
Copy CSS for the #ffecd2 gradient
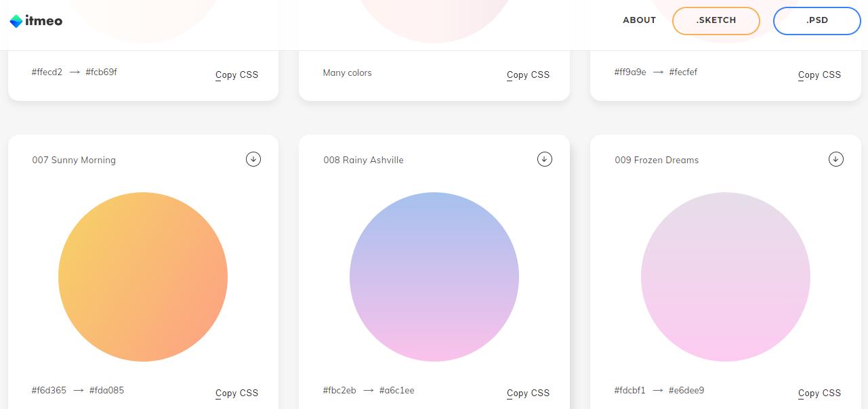(x=236, y=74)
